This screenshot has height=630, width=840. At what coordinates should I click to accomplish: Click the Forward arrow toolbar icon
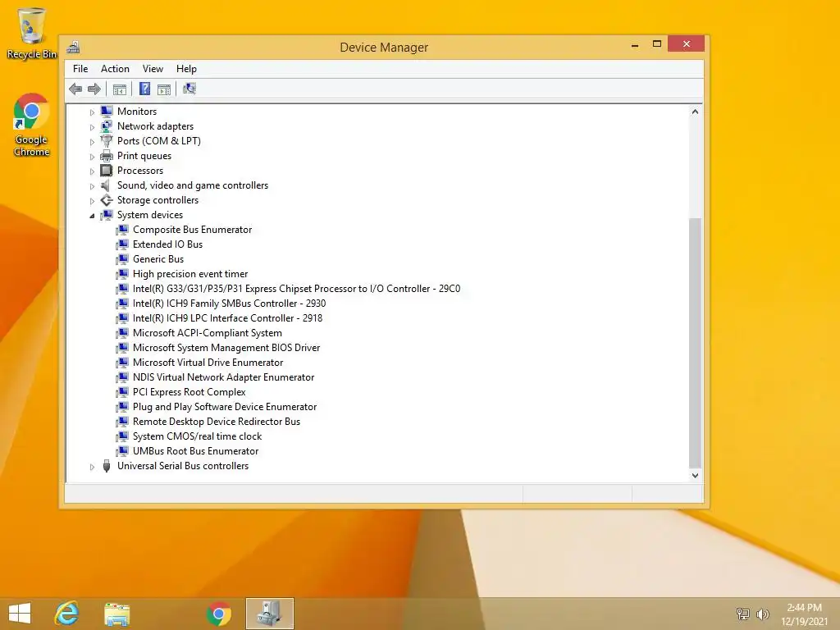tap(94, 89)
